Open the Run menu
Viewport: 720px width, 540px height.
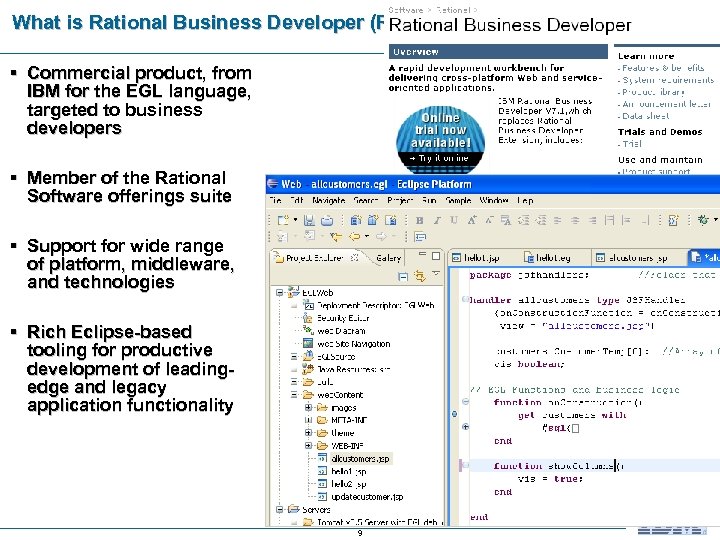[429, 200]
